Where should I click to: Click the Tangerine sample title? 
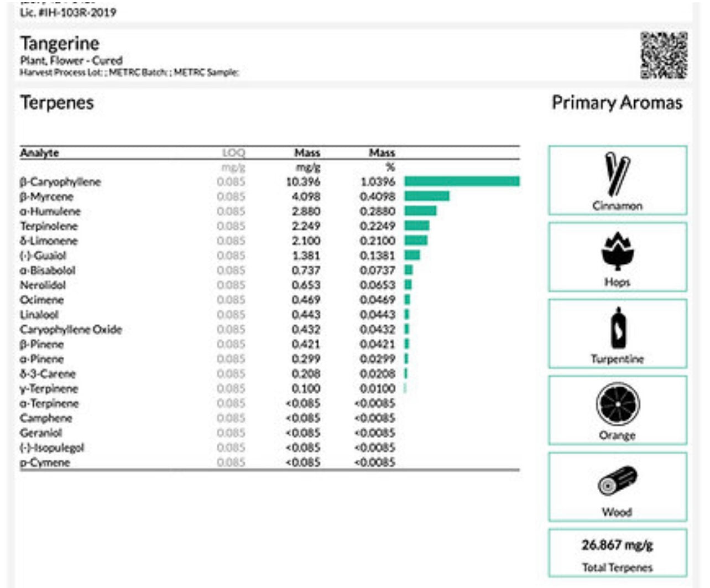(x=60, y=43)
